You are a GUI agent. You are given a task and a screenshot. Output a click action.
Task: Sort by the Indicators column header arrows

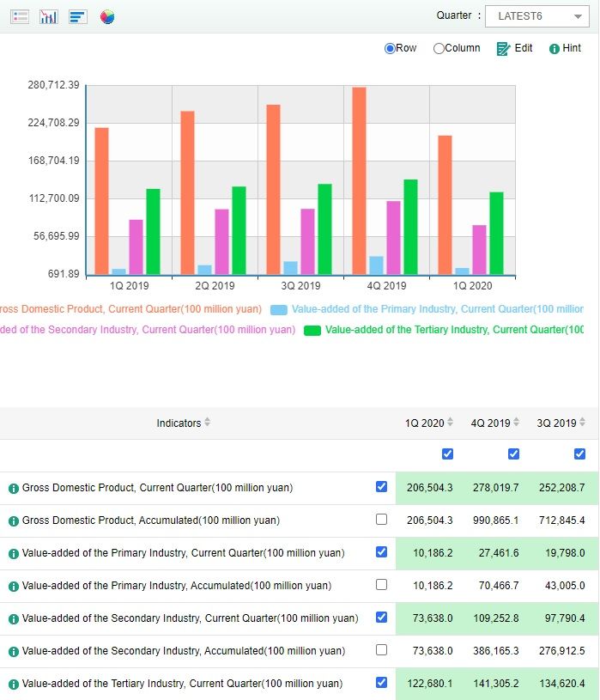pos(207,423)
